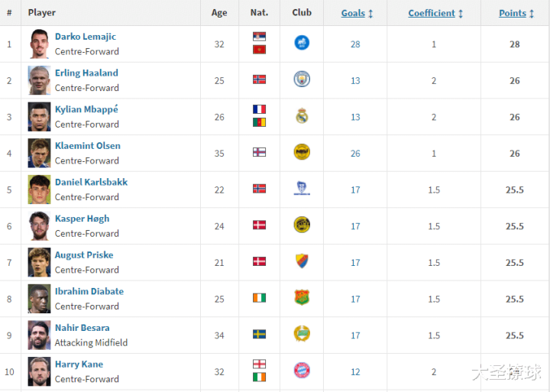Click the club crest in Darko Lemajic row
The width and height of the screenshot is (550, 392).
point(302,44)
